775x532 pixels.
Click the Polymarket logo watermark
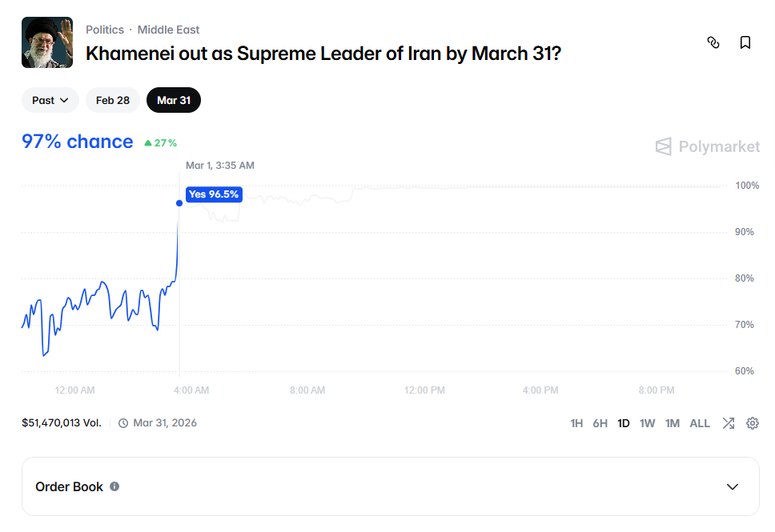click(x=707, y=146)
